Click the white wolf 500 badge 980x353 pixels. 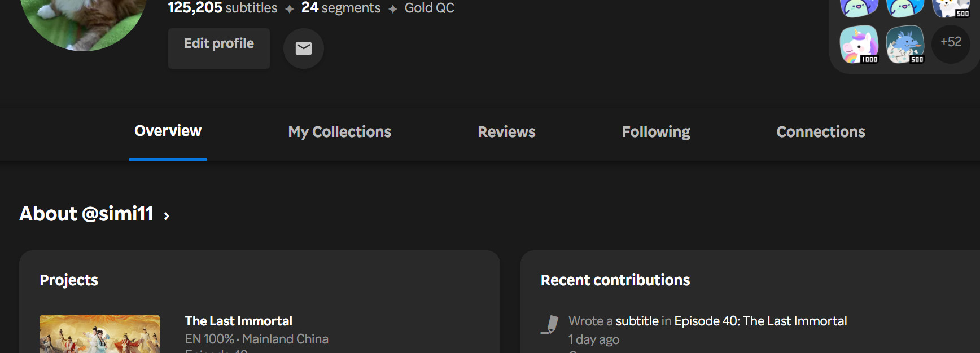[x=951, y=8]
